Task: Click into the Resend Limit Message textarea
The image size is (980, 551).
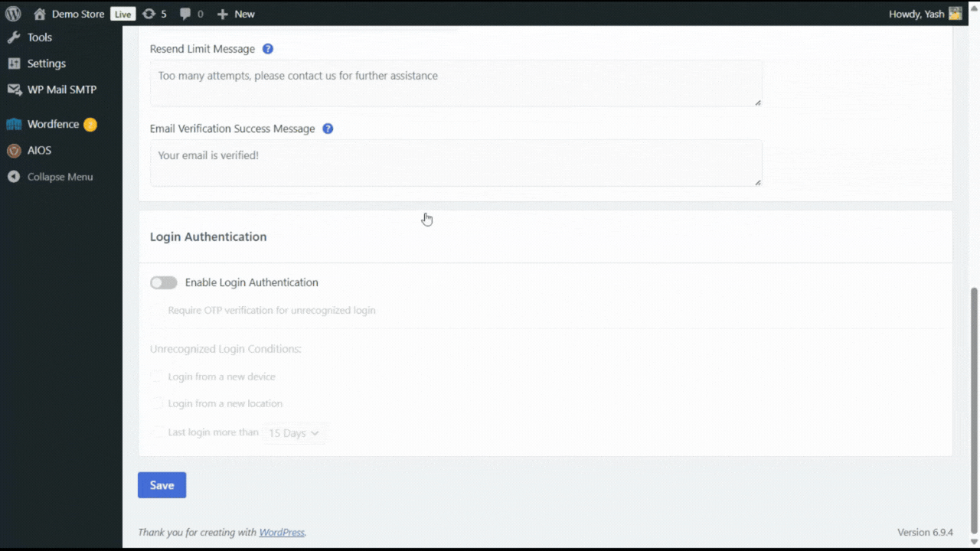Action: point(456,83)
